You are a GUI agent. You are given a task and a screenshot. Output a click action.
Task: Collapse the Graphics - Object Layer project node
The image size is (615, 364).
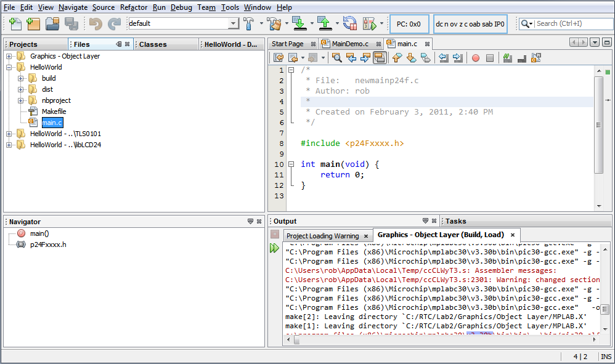pyautogui.click(x=8, y=55)
